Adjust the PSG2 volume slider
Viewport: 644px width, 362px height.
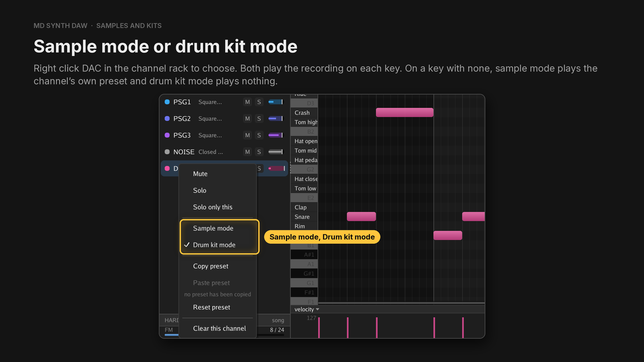(x=276, y=119)
